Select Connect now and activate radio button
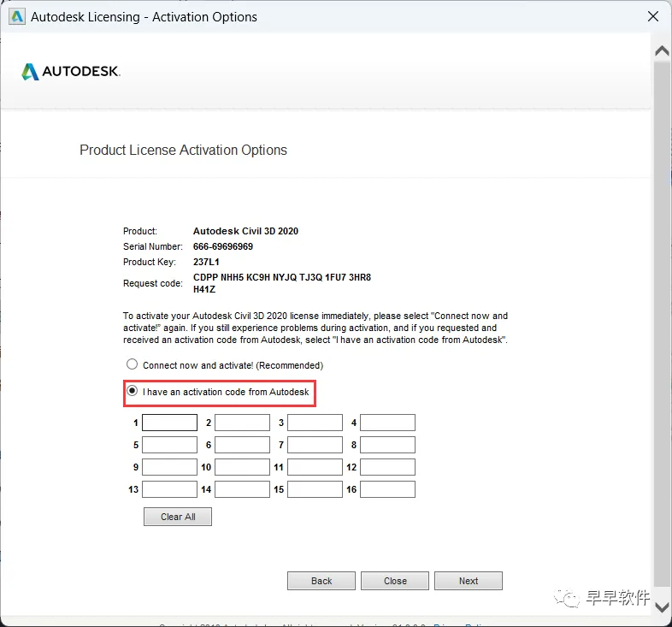The height and width of the screenshot is (627, 672). coord(132,364)
